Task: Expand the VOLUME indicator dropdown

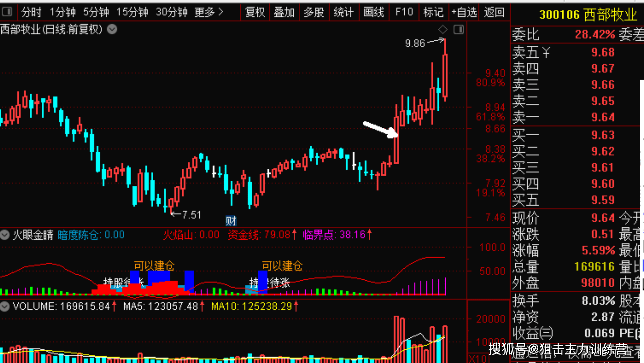Action: pyautogui.click(x=5, y=306)
